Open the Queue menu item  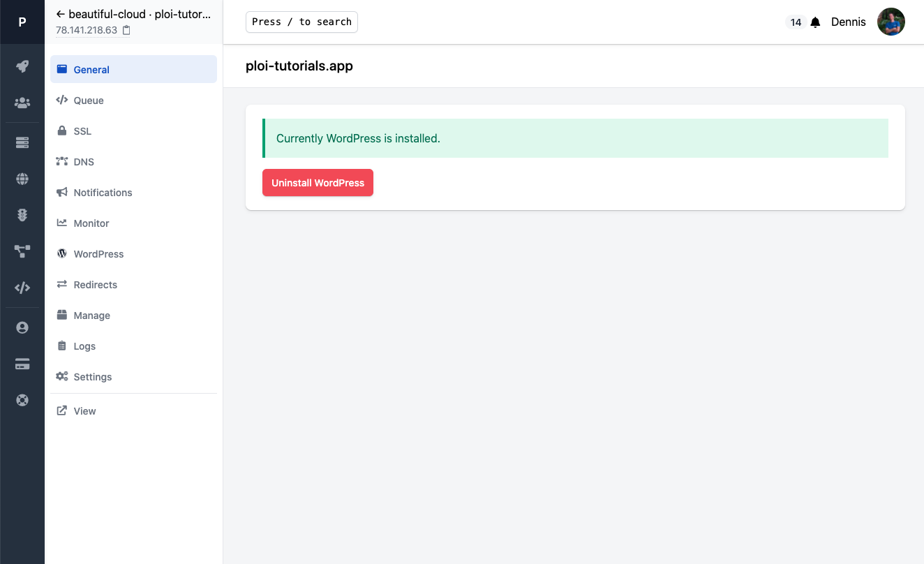coord(133,100)
